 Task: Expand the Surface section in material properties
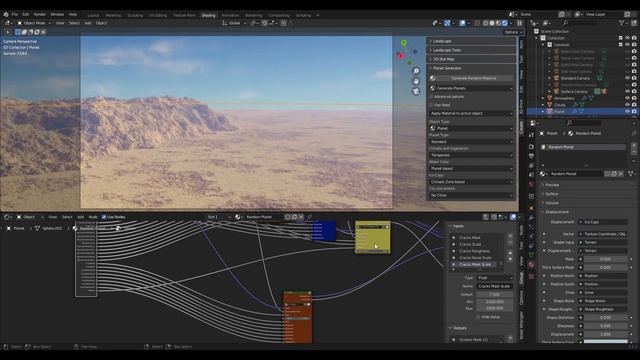pos(552,194)
